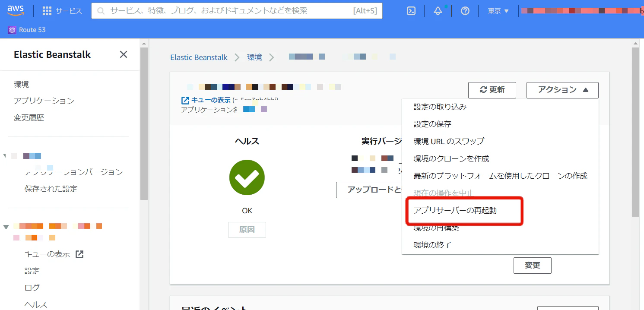Collapse the アクション dropdown menu
The width and height of the screenshot is (644, 310).
[562, 90]
